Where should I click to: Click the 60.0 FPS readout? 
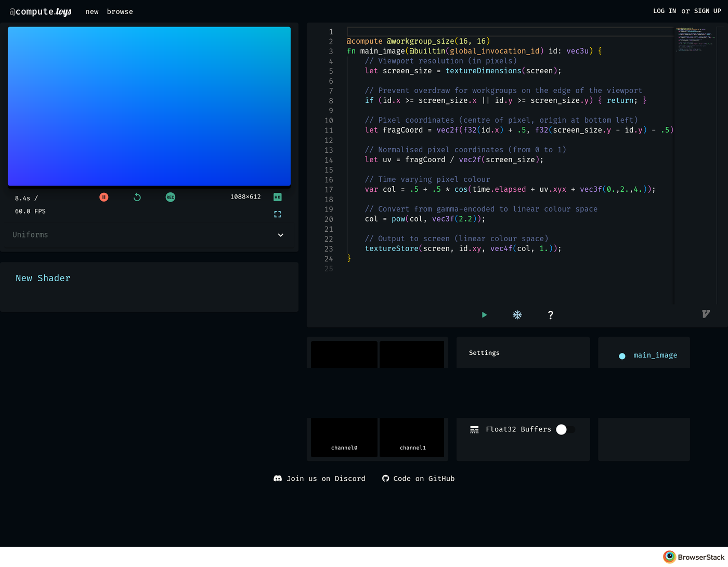30,212
